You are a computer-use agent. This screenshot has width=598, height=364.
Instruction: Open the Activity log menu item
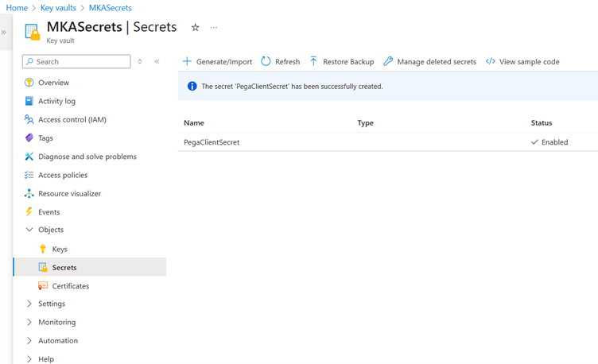point(56,102)
